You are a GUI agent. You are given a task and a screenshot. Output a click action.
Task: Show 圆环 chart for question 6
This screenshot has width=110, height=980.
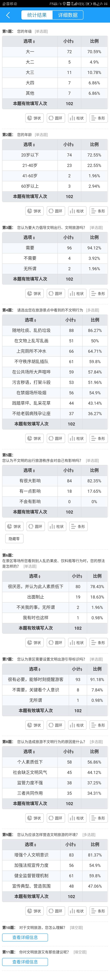click(x=56, y=643)
